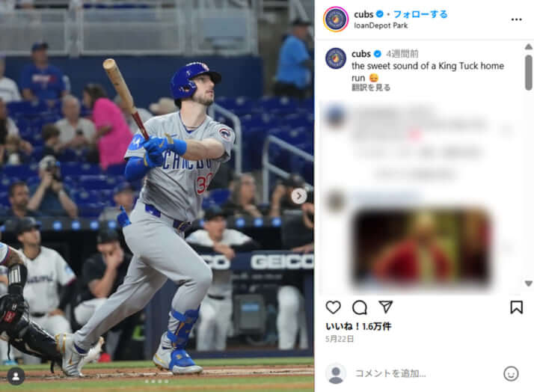View the caption translation link
The height and width of the screenshot is (392, 534).
coord(371,88)
